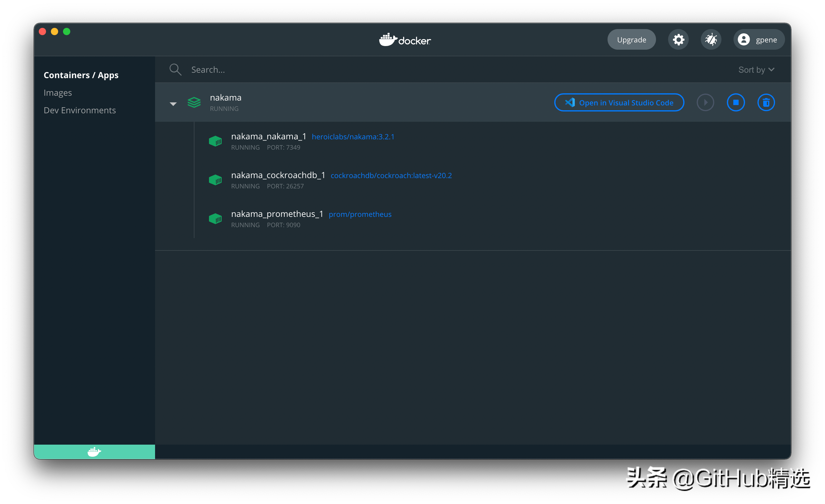Select the nakama_cockroachdb_1 container name
The width and height of the screenshot is (825, 504).
point(278,175)
